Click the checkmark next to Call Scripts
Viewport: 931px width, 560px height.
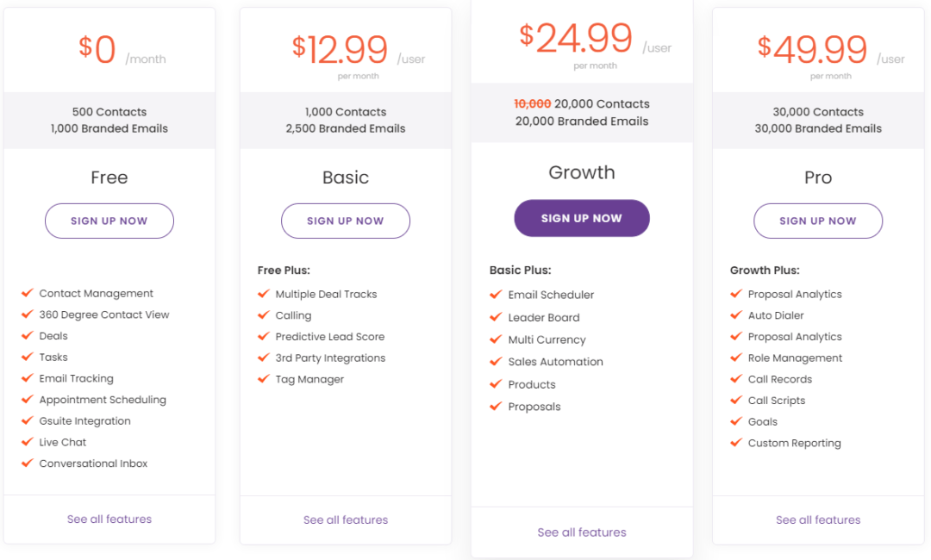coord(735,401)
